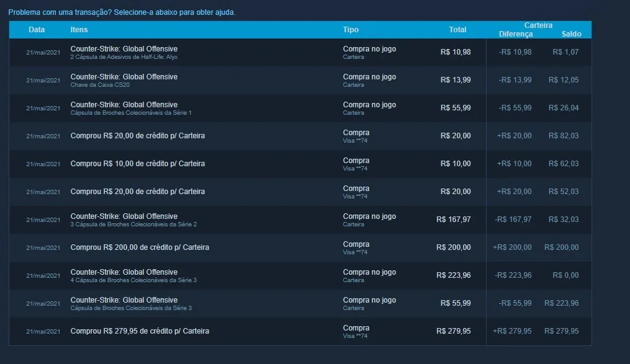
Task: Select the Tipo column header
Action: (350, 30)
